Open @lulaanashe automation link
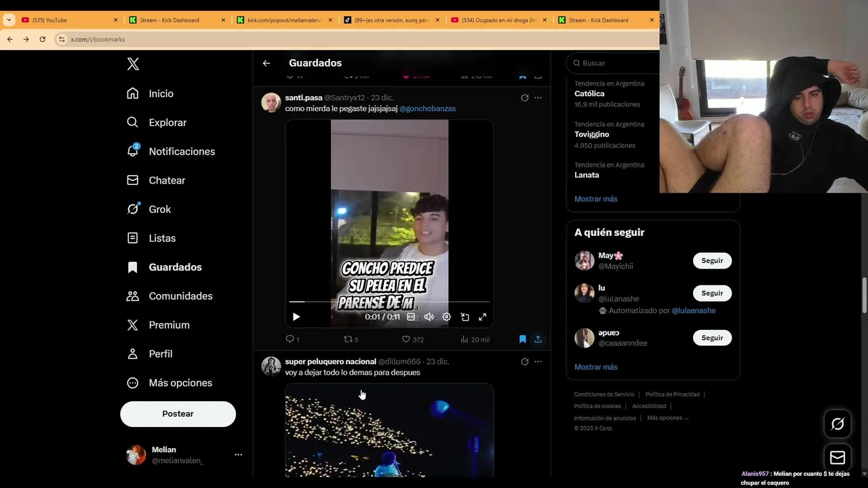Image resolution: width=868 pixels, height=488 pixels. pos(694,310)
